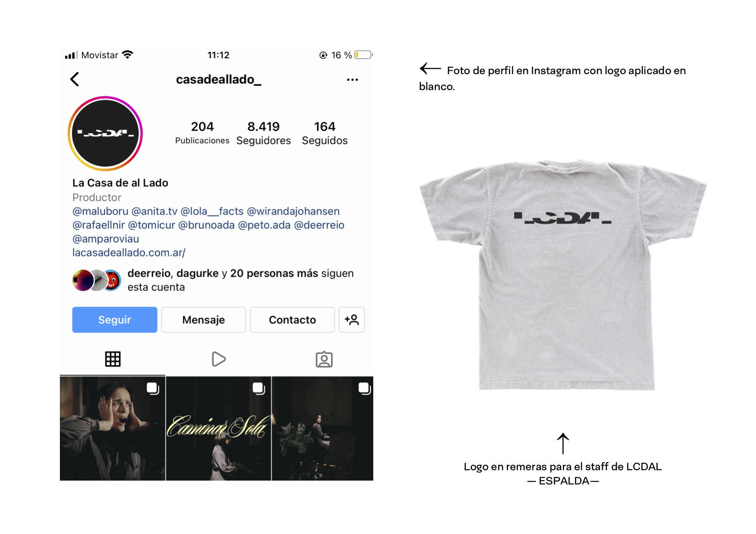Tap the mutual followers avatars
The width and height of the screenshot is (756, 534).
tap(97, 280)
